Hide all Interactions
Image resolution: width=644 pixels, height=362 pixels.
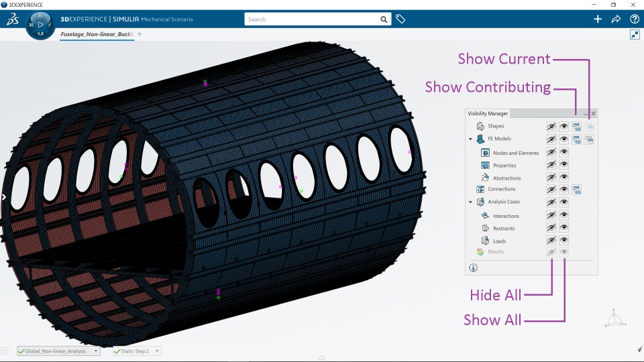(x=551, y=215)
